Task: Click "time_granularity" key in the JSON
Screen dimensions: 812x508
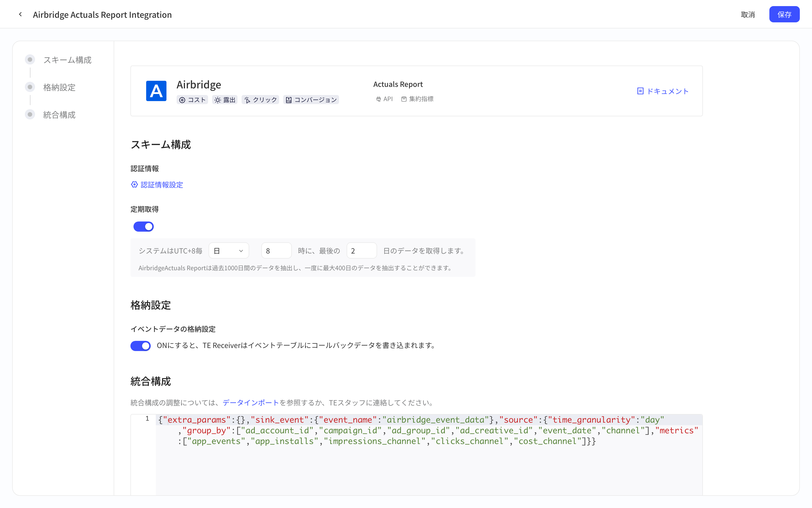Action: click(x=592, y=420)
